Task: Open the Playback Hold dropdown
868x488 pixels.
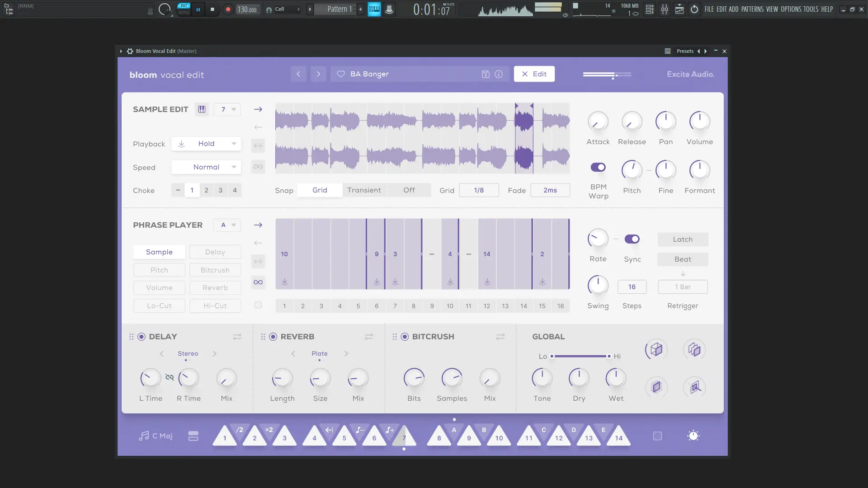Action: click(206, 144)
